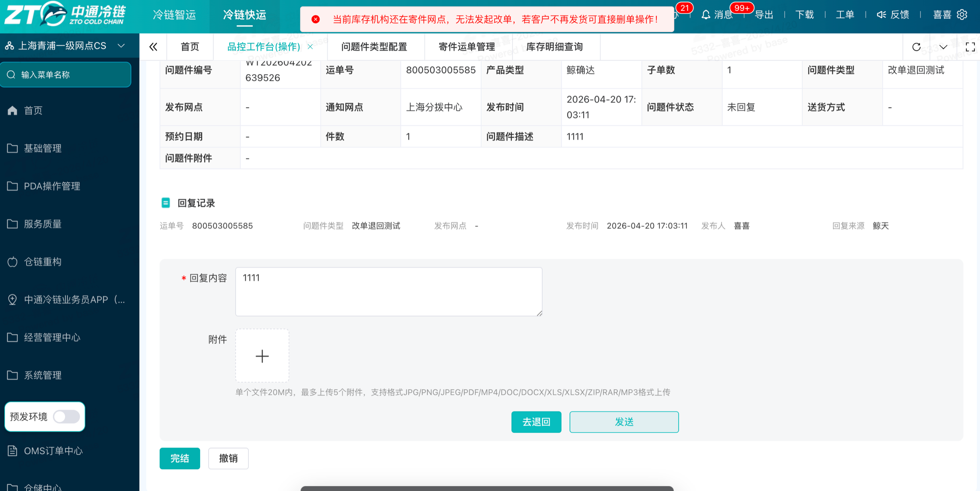Collapse the sidebar with double-chevron icon
Viewport: 980px width, 491px height.
(x=153, y=47)
